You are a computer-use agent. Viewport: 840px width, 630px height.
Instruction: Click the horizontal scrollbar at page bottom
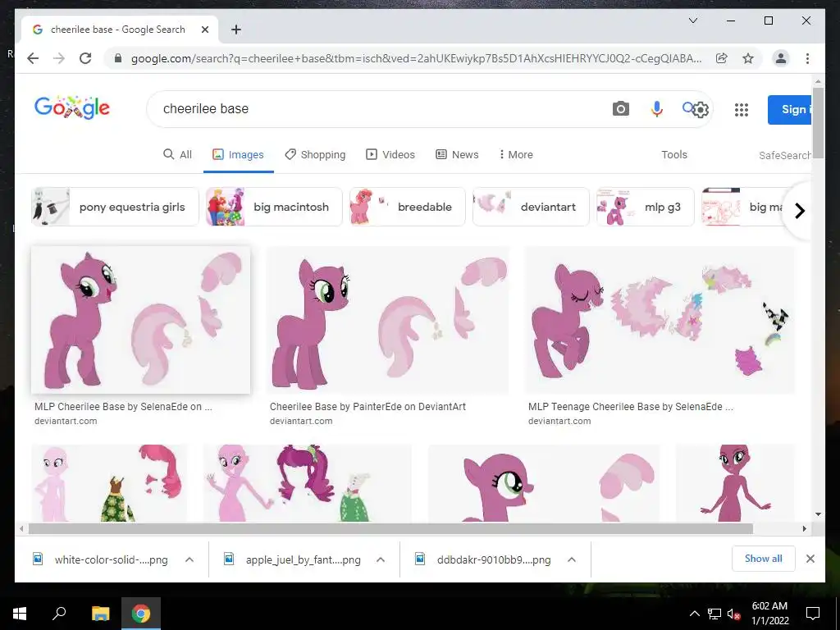click(390, 529)
